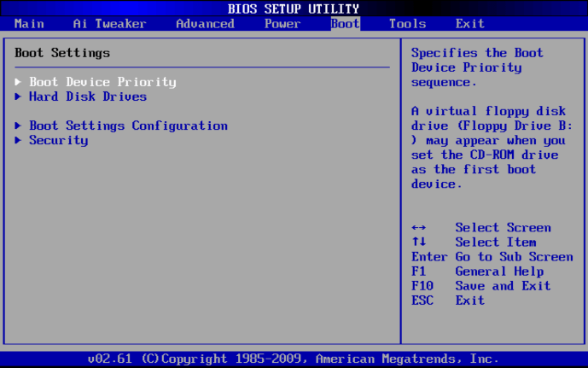
Task: Switch to the Main tab
Action: pos(29,24)
